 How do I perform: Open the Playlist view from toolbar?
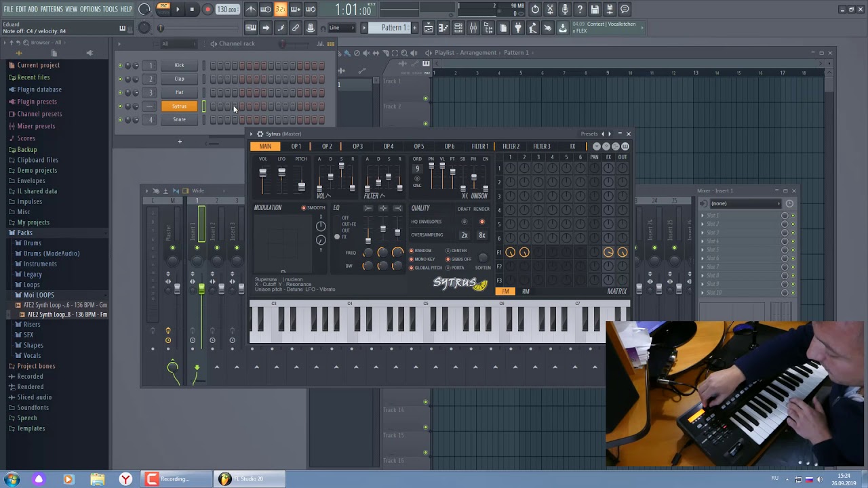pyautogui.click(x=429, y=28)
